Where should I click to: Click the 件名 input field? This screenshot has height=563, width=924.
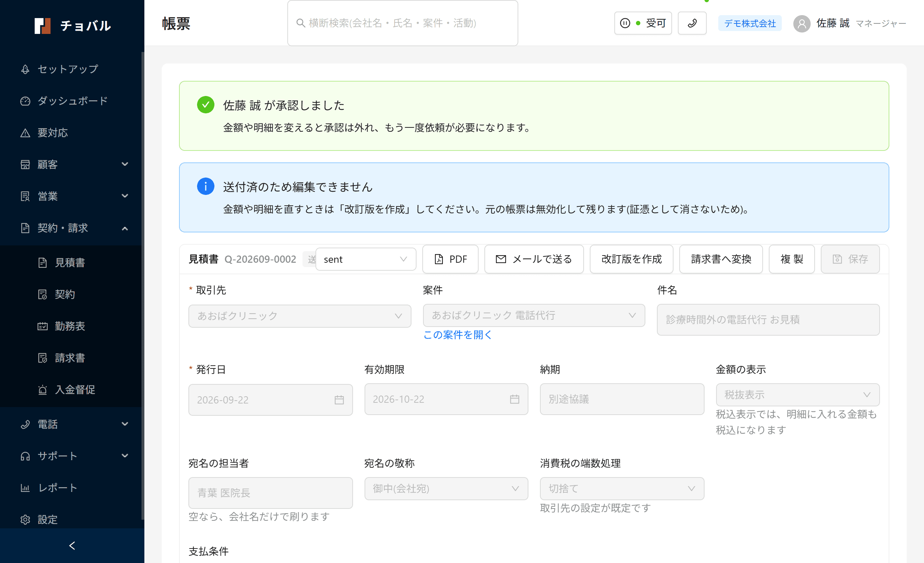768,320
